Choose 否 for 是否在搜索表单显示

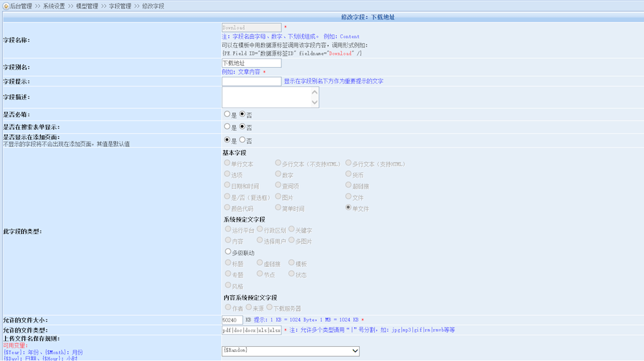tap(242, 127)
